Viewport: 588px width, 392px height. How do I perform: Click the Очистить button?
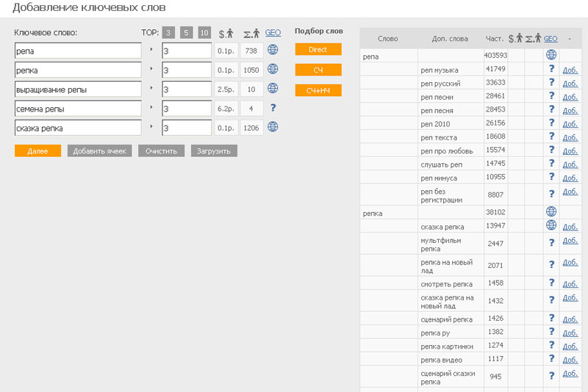[x=161, y=151]
